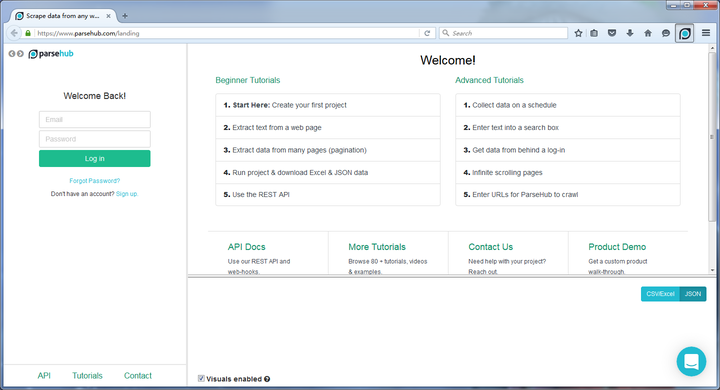The height and width of the screenshot is (390, 720).
Task: Reload the page with refresh icon
Action: click(427, 33)
